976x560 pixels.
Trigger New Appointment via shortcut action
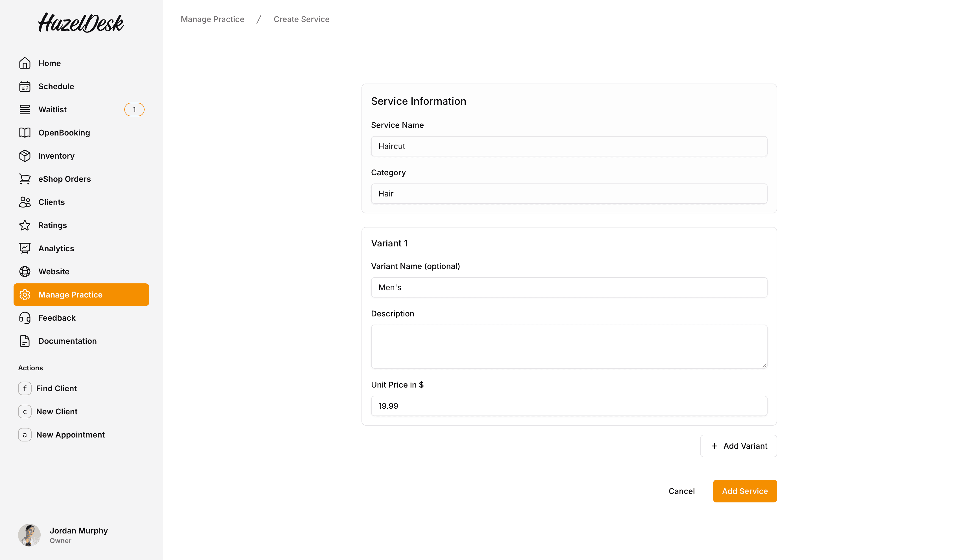tap(70, 435)
